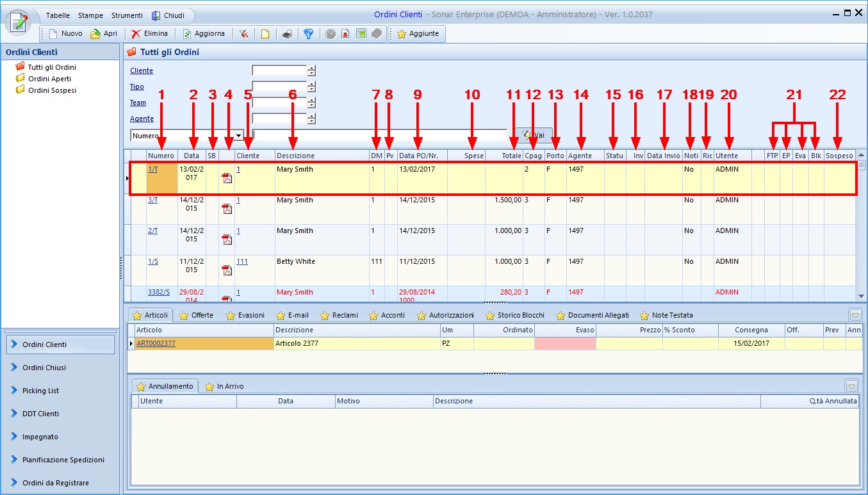Click the printer icon in the toolbar

[x=288, y=34]
